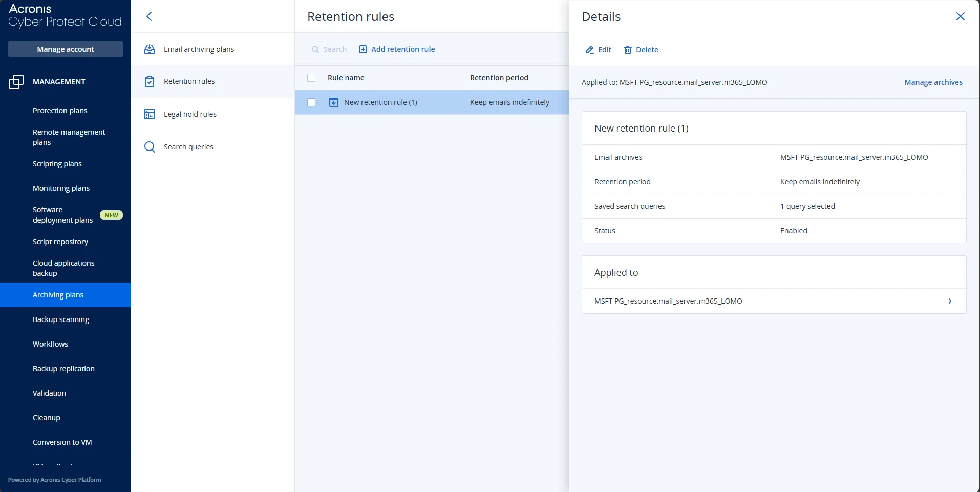Select the Retention rules icon
The height and width of the screenshot is (492, 980).
tap(149, 81)
